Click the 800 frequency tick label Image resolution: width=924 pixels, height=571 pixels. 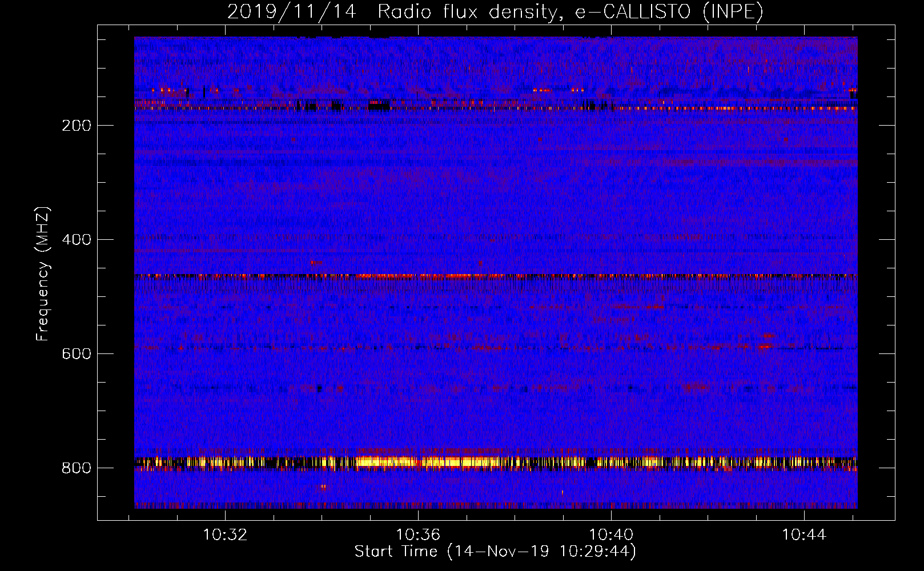77,468
